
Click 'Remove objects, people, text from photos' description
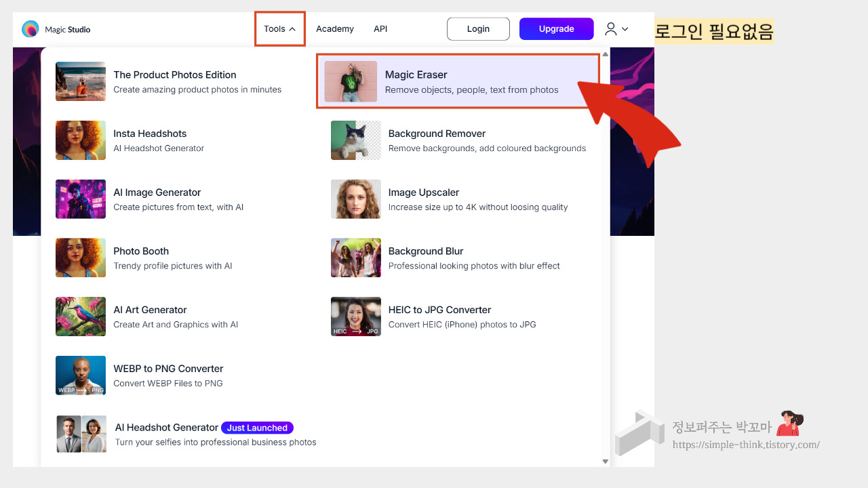[472, 89]
